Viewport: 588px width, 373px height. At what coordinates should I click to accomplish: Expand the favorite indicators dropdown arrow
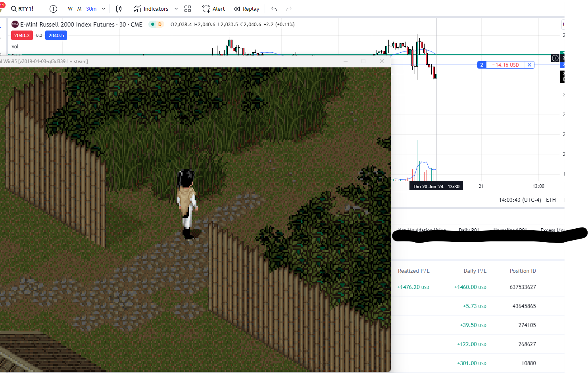(x=176, y=9)
